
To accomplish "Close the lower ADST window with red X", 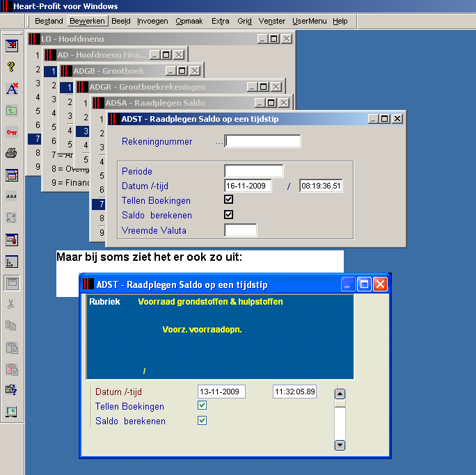I will tap(380, 284).
